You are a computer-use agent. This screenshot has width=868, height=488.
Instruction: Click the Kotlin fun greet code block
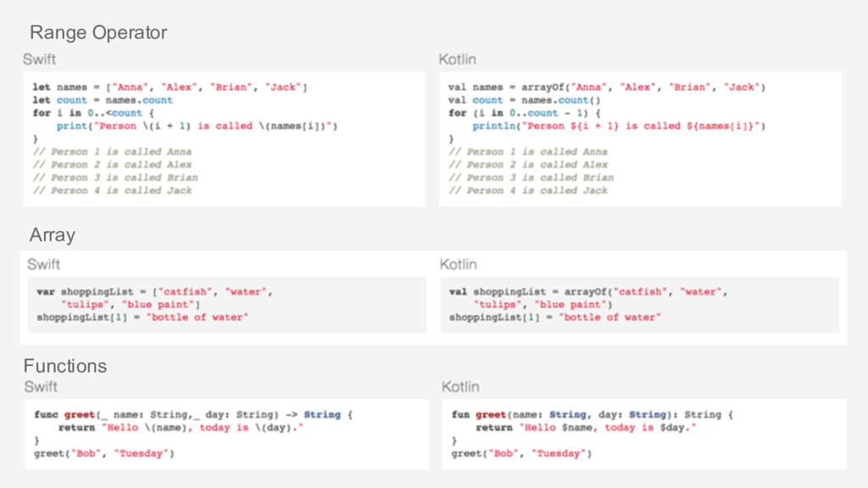[x=644, y=435]
